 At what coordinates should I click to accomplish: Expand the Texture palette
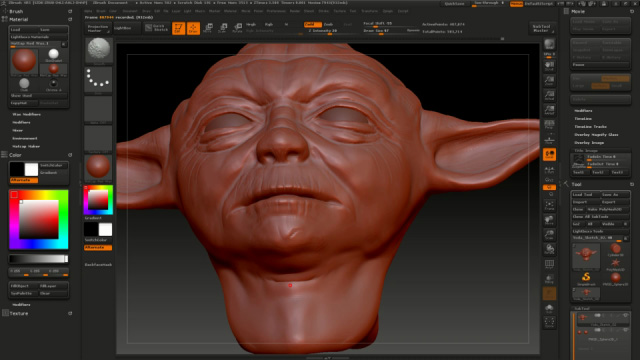pyautogui.click(x=19, y=313)
